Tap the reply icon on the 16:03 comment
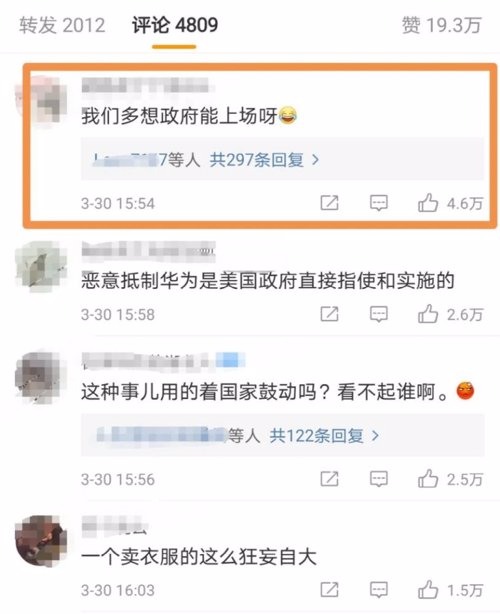This screenshot has height=614, width=500. pyautogui.click(x=379, y=590)
